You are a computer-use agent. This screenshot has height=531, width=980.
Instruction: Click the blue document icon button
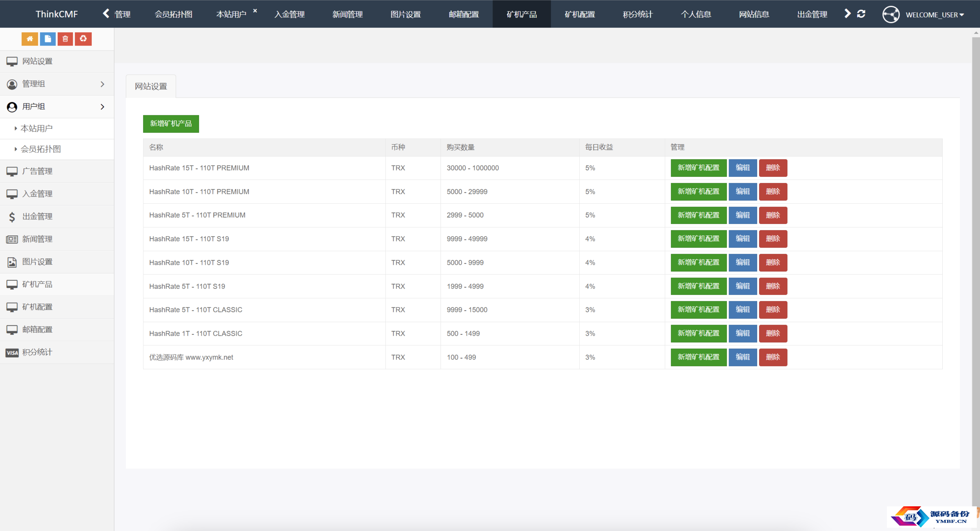click(47, 39)
